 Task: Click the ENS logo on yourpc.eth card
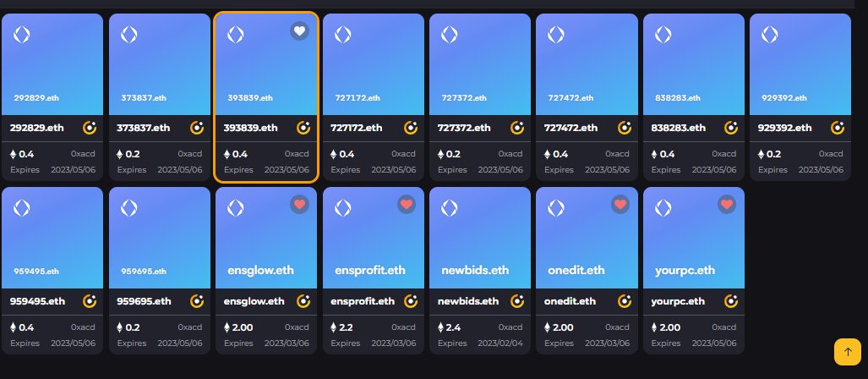click(663, 208)
